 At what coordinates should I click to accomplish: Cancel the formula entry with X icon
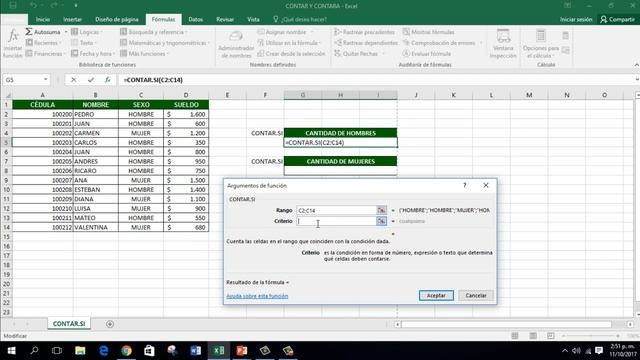73,80
